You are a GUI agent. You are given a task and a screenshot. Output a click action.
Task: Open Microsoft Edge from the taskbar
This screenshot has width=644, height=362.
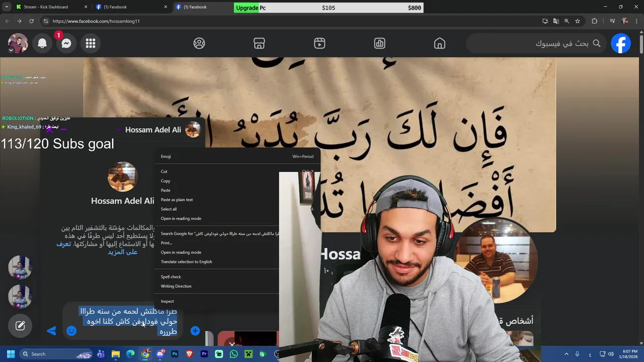pyautogui.click(x=131, y=354)
